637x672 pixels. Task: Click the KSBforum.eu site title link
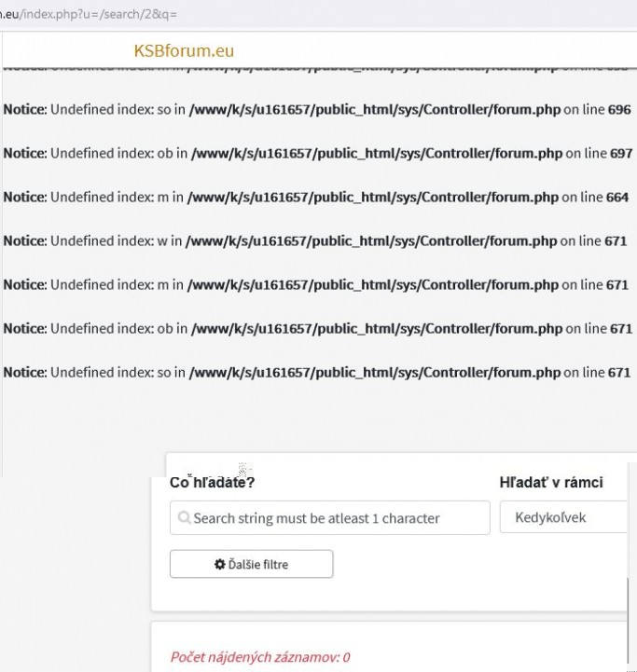pyautogui.click(x=184, y=50)
